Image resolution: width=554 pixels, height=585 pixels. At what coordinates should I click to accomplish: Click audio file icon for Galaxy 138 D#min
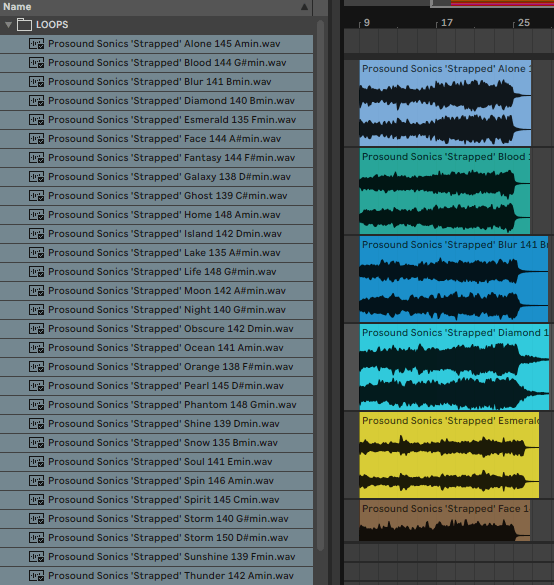(x=37, y=177)
